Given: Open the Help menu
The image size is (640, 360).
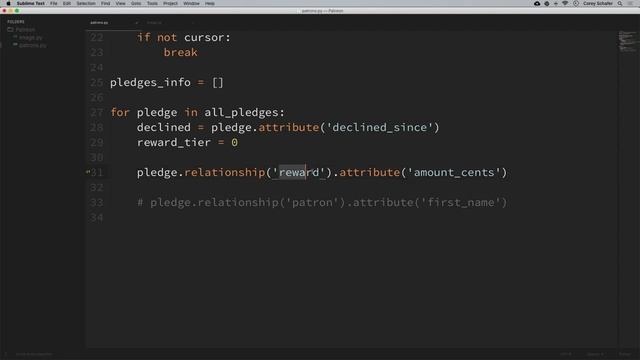Looking at the screenshot, I should [x=210, y=3].
